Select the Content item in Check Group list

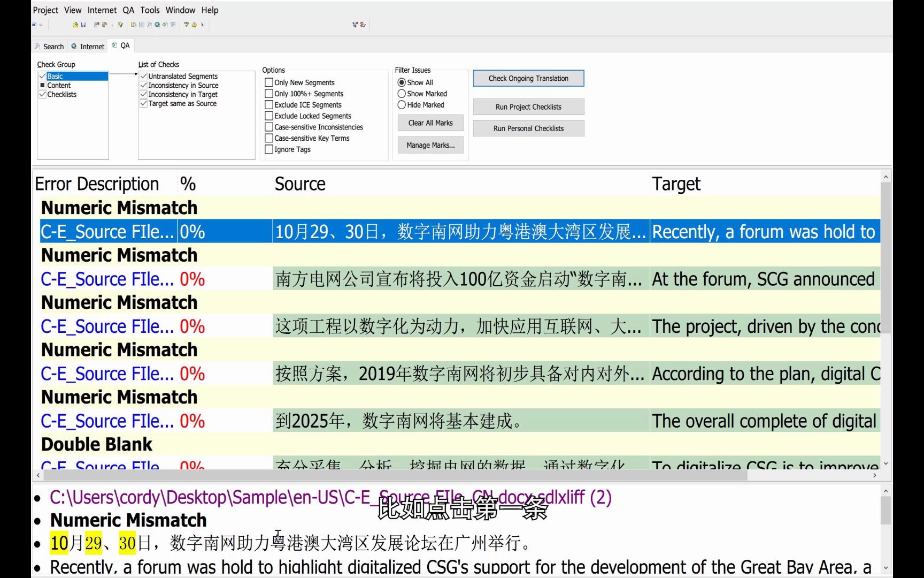click(x=58, y=85)
